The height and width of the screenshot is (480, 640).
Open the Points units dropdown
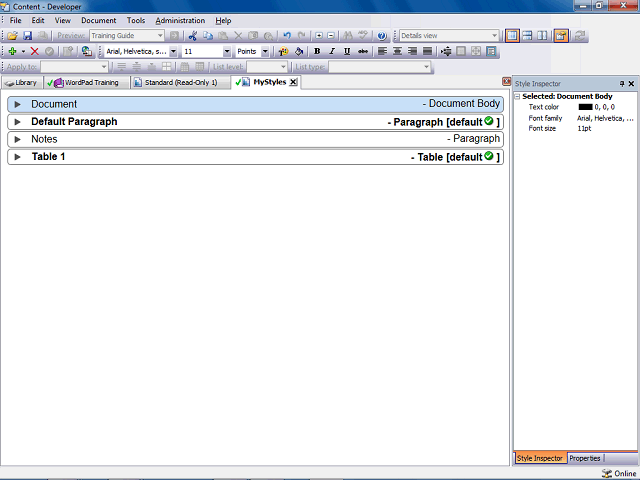[265, 51]
